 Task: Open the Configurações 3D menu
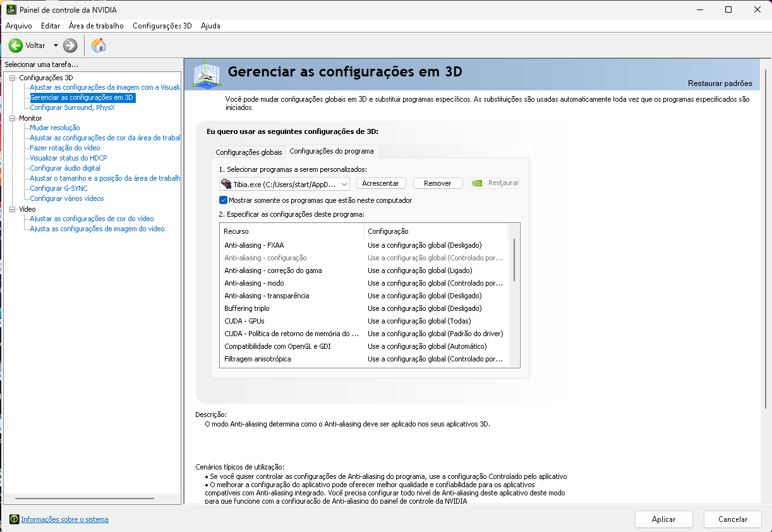(162, 26)
